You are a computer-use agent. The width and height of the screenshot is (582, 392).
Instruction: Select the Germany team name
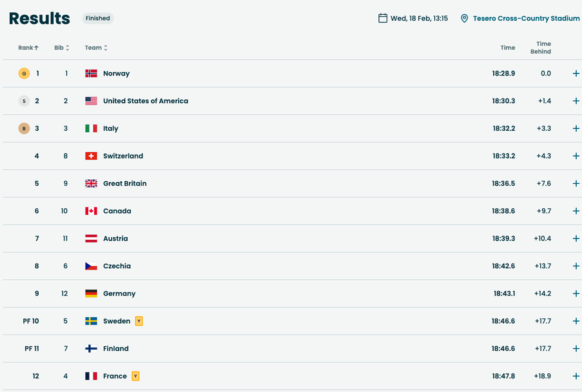(x=119, y=293)
